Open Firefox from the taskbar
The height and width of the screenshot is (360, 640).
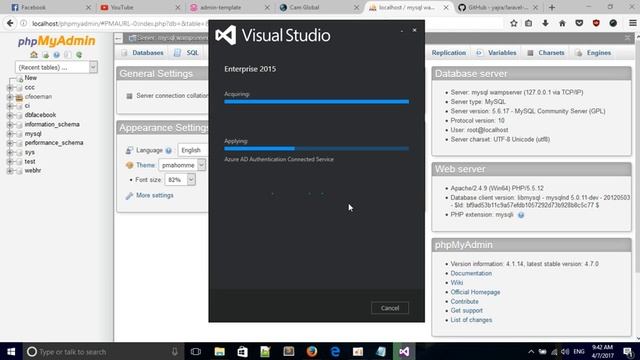(x=312, y=351)
